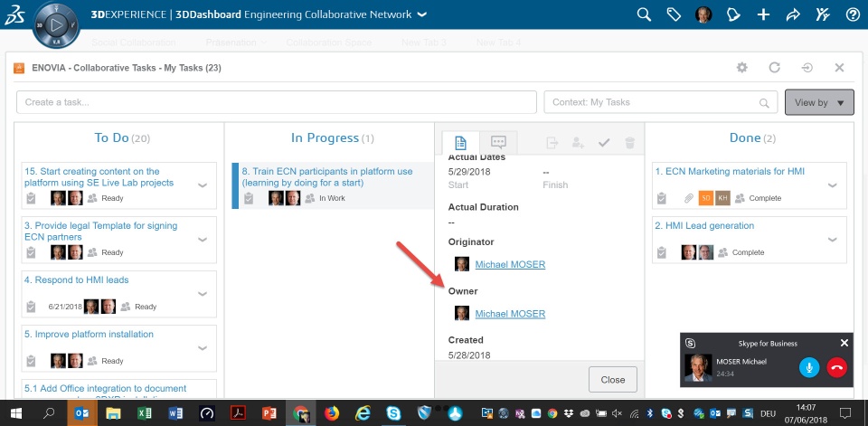Click the notifications bubble icon in top bar
The width and height of the screenshot is (868, 426).
733,15
